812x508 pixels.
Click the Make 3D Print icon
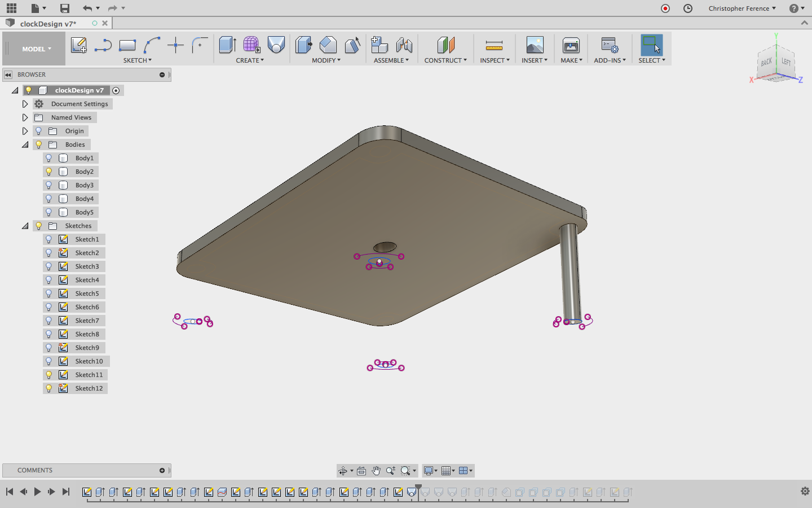point(571,45)
